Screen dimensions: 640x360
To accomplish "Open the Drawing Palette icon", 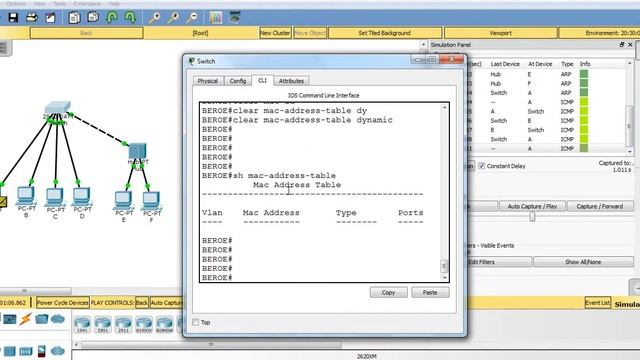I will 216,18.
